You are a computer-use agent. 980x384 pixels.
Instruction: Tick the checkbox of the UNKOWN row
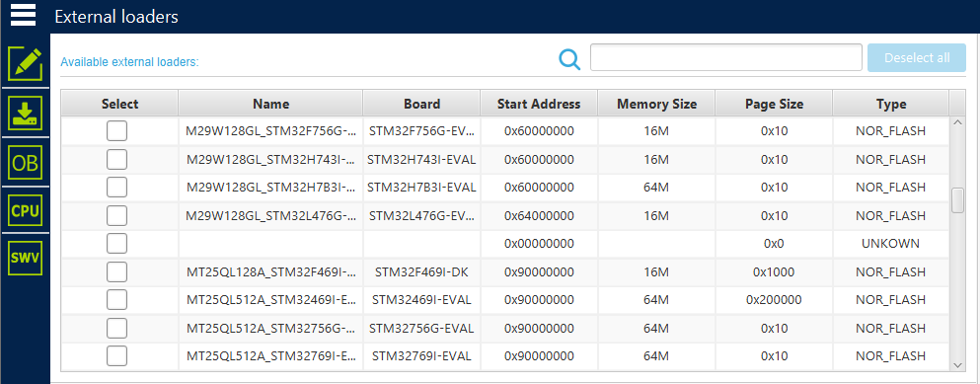[x=116, y=243]
